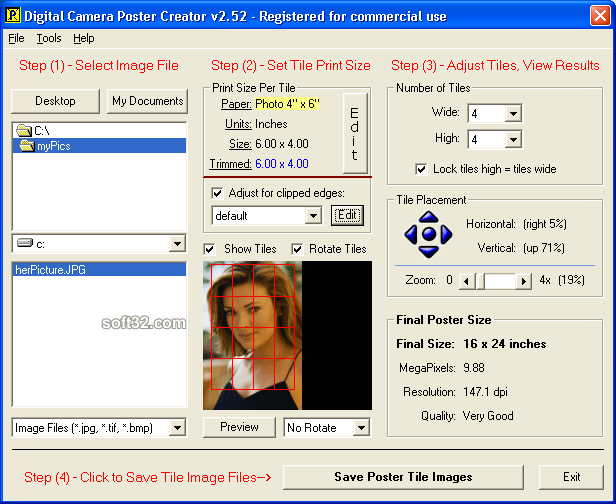Click Save Poster Tile Images button
This screenshot has width=616, height=504.
(x=403, y=477)
